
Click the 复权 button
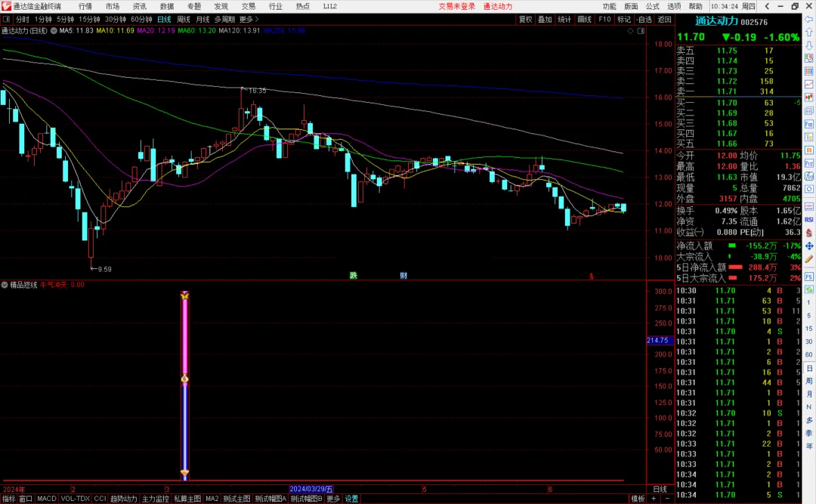tap(526, 19)
